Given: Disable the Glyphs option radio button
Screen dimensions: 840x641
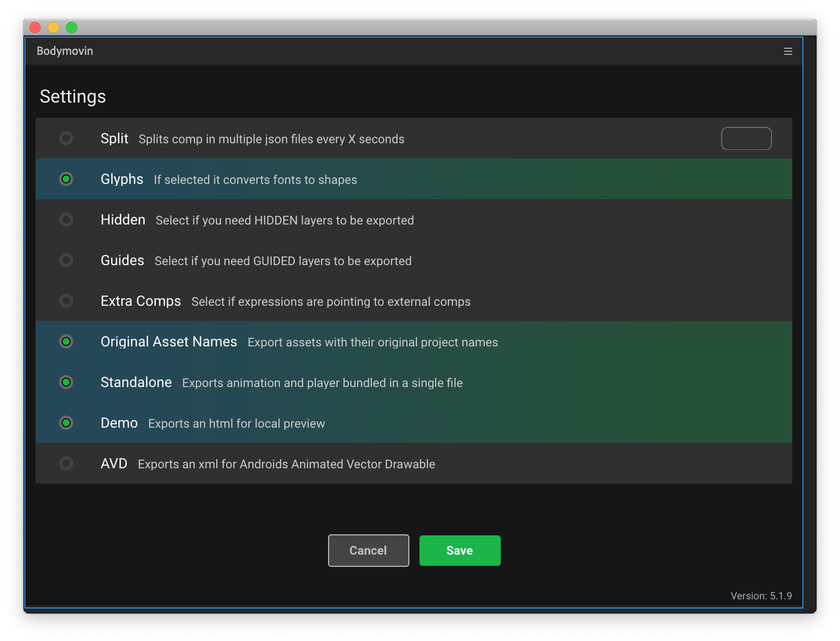Looking at the screenshot, I should (66, 179).
